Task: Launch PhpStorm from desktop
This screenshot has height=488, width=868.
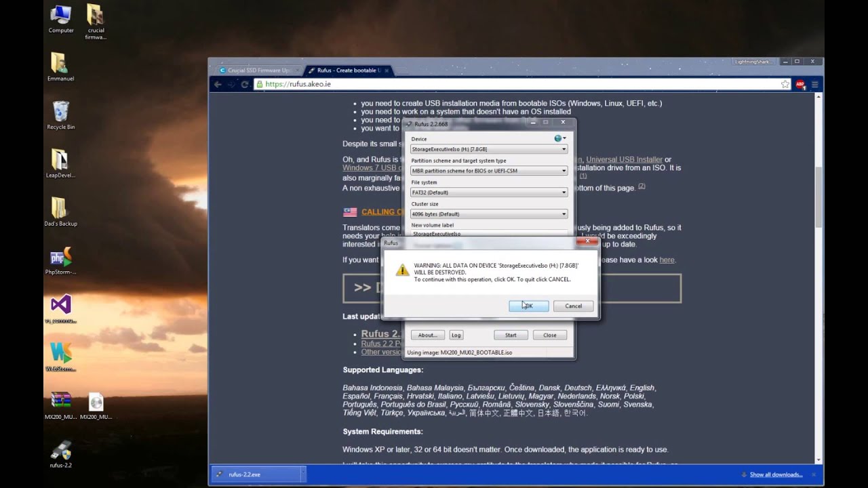Action: point(61,261)
